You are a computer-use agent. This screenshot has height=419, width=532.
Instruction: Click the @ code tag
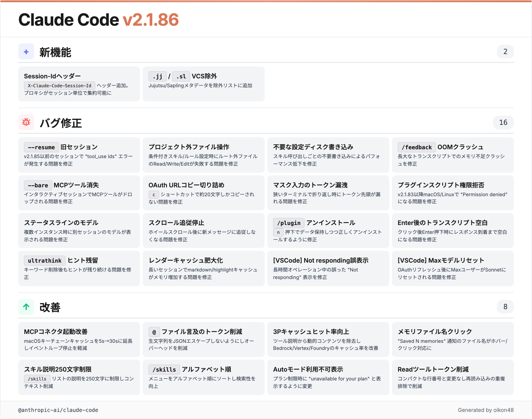154,332
